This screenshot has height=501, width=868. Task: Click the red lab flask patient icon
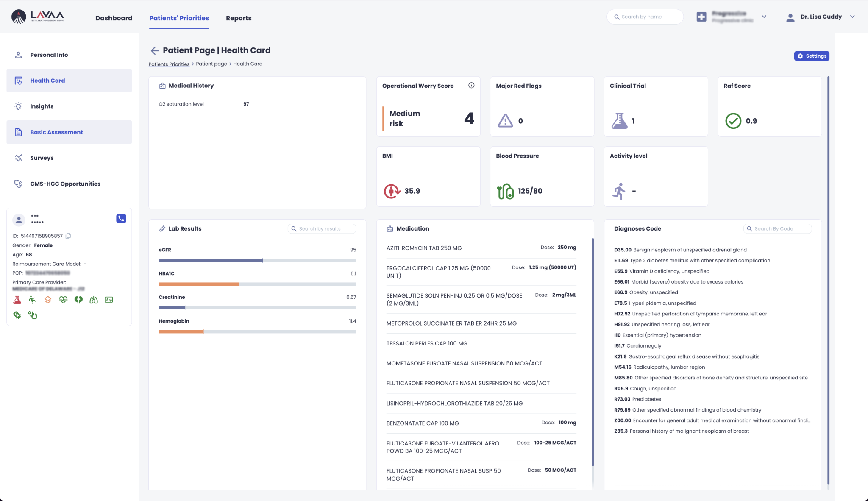click(x=17, y=300)
